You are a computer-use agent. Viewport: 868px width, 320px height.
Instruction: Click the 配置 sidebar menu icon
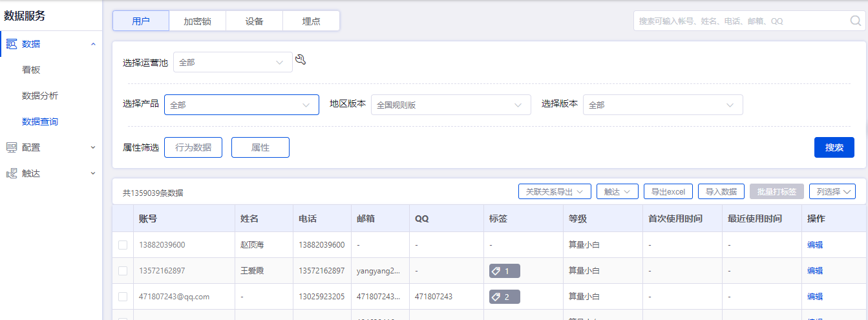[12, 147]
